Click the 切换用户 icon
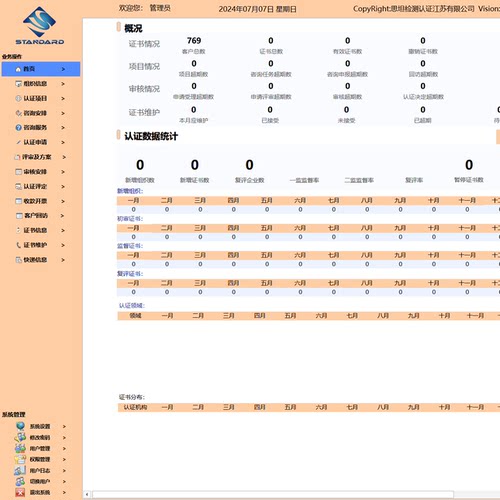This screenshot has width=500, height=500. point(20,481)
